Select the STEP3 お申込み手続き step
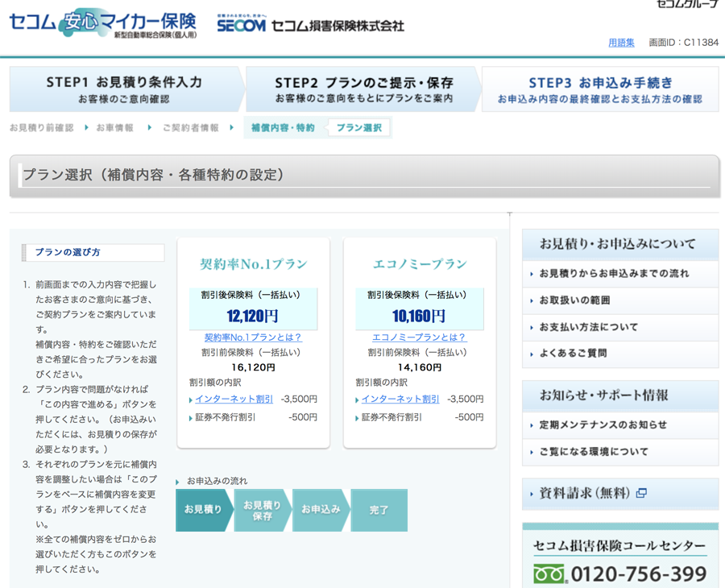The width and height of the screenshot is (725, 588). coord(600,89)
